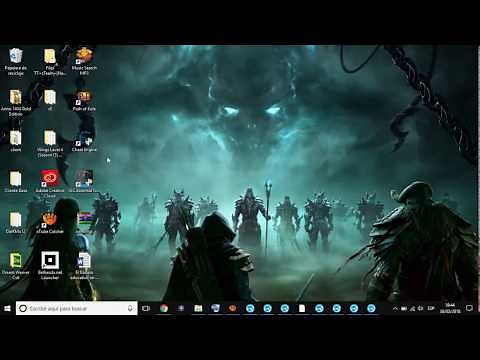The height and width of the screenshot is (360, 480).
Task: Launch the Path of Exile shortcut
Action: point(84,100)
